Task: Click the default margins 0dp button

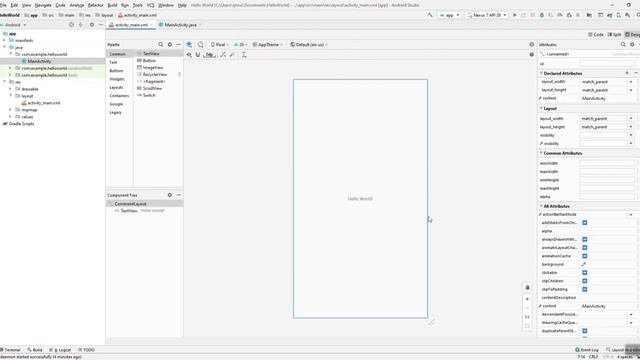Action: [209, 55]
